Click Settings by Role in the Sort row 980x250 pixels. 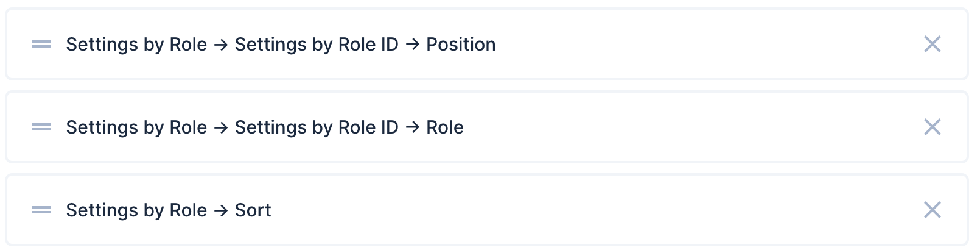tap(136, 210)
